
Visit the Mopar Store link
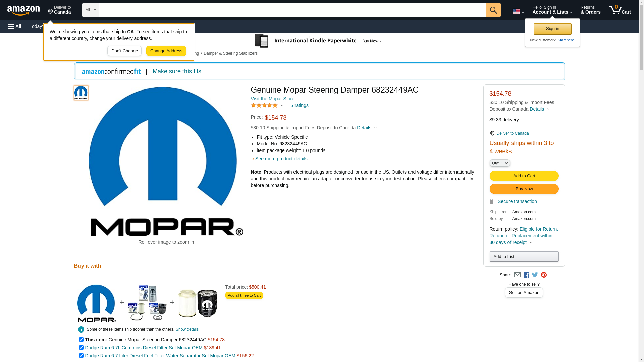click(x=272, y=99)
